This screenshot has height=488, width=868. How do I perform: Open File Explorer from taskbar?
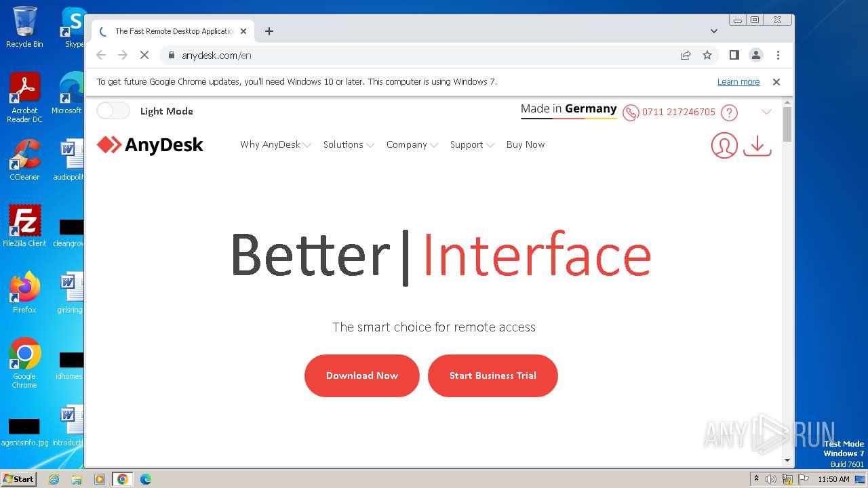[77, 479]
